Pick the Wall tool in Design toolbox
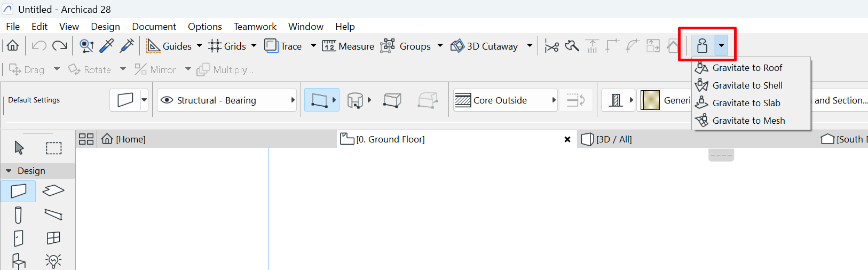Viewport: 868px width, 270px height. pos(19,191)
